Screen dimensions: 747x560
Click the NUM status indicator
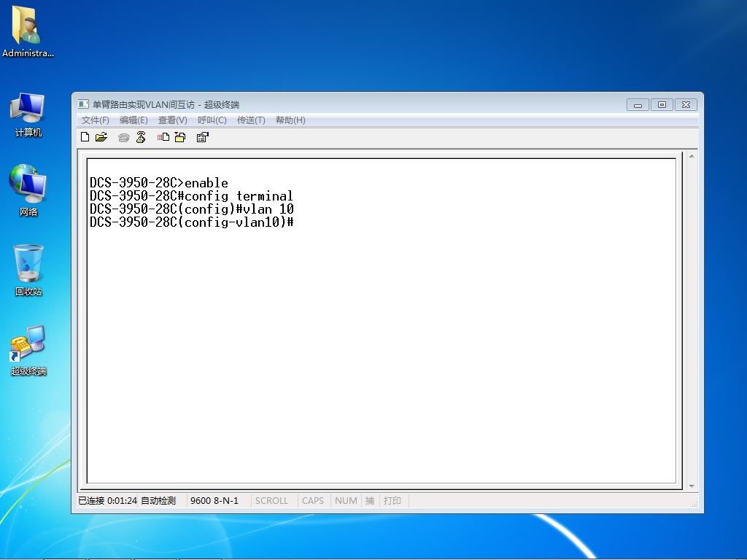pyautogui.click(x=346, y=500)
